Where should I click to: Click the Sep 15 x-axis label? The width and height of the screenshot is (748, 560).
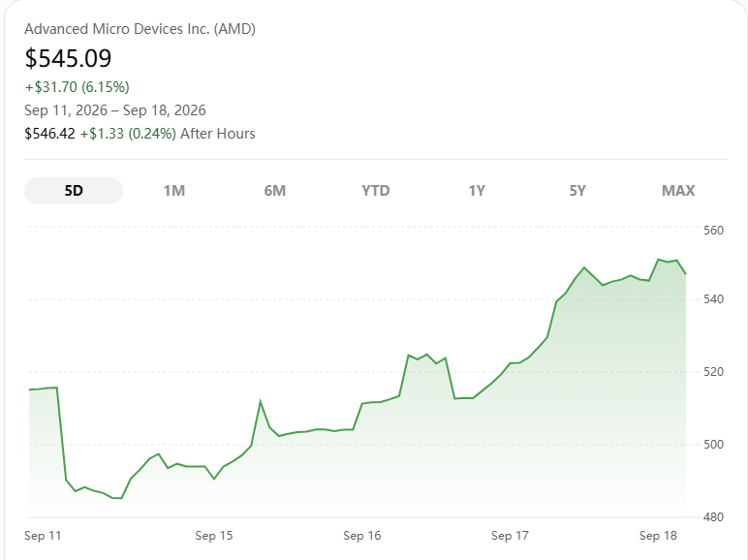[x=214, y=536]
